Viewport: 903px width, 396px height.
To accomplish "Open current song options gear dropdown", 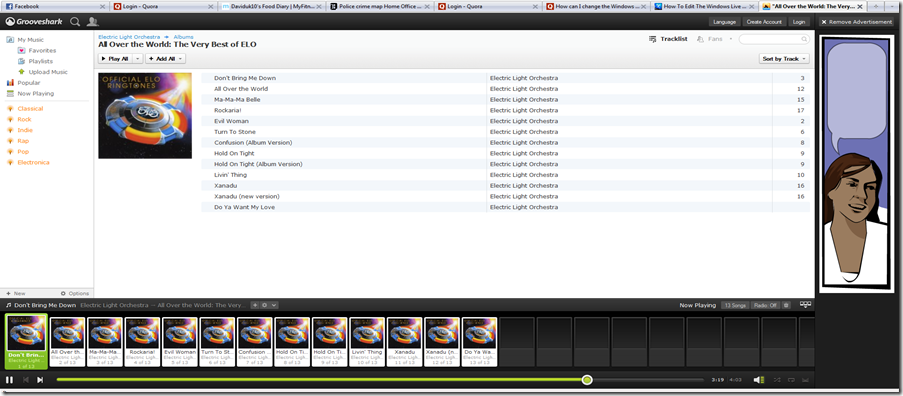I will click(x=269, y=305).
